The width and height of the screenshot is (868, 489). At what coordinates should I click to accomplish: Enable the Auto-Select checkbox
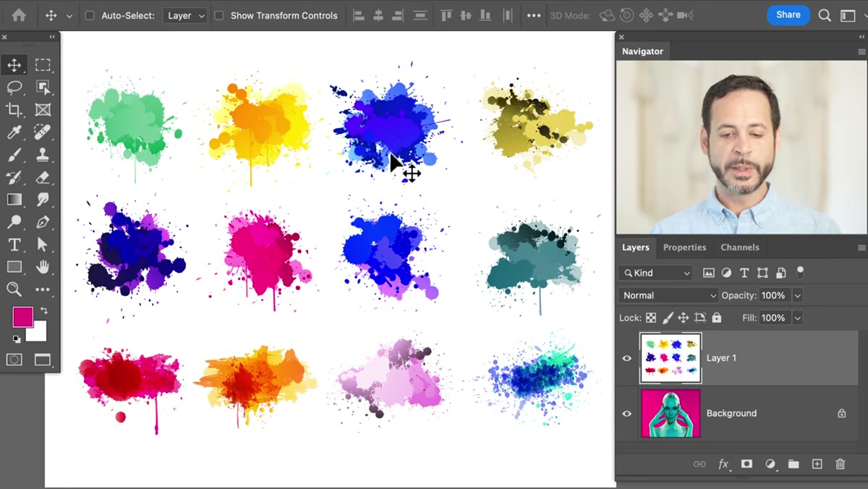pos(90,15)
